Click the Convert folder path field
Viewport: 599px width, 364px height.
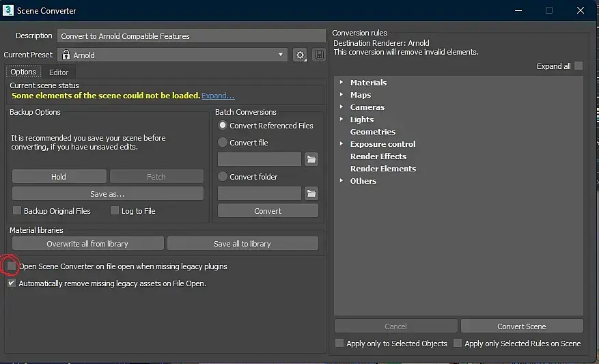pos(260,193)
